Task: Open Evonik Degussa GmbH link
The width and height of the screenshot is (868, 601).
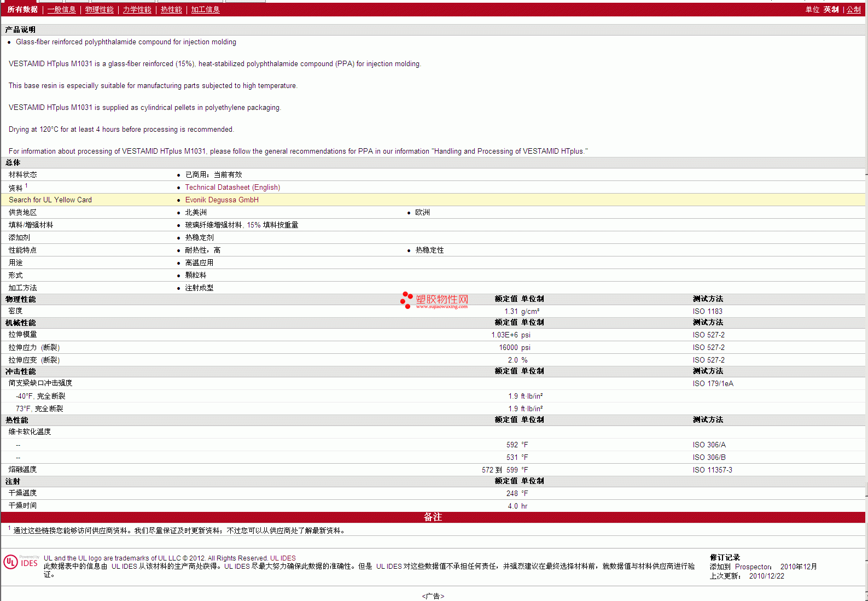Action: [222, 200]
